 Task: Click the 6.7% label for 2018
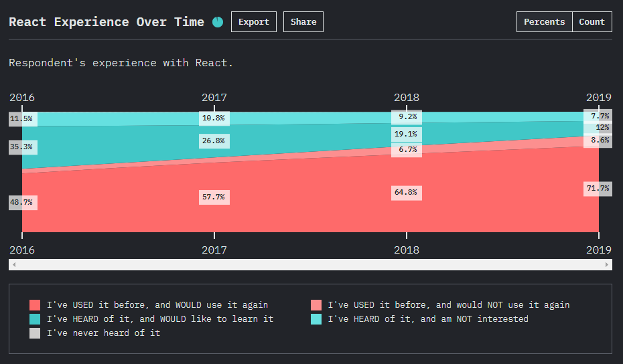pyautogui.click(x=407, y=150)
